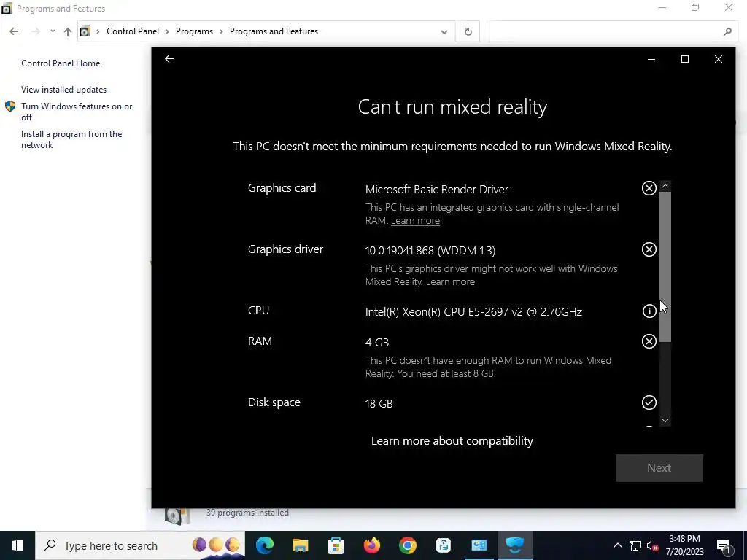Click the 18 GB disk space value
This screenshot has width=747, height=560.
pos(379,404)
